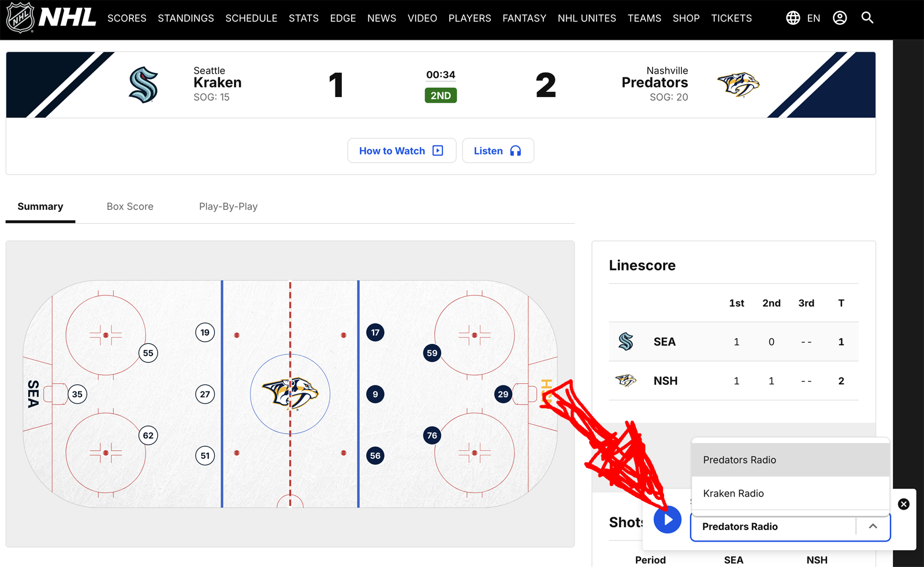Choose Predators Radio from dropdown list

tap(791, 460)
